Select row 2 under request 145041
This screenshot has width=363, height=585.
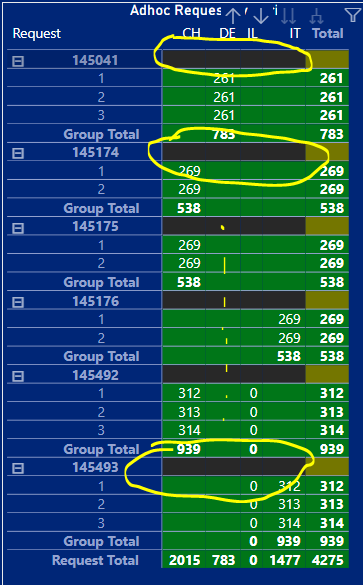pos(101,97)
